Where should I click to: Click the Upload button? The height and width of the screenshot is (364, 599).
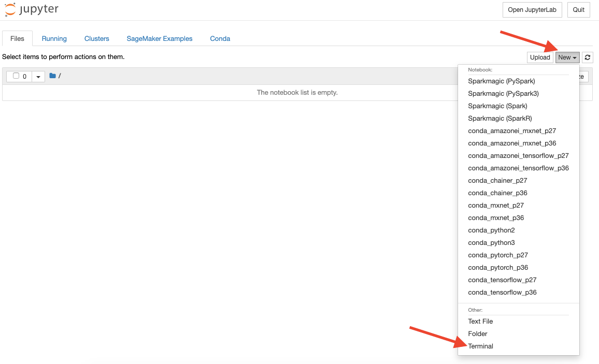pyautogui.click(x=540, y=57)
